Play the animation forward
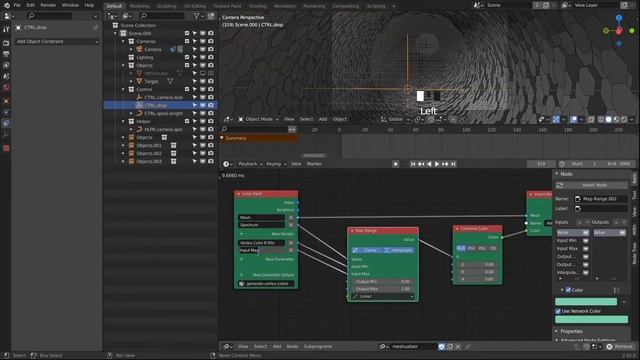The width and height of the screenshot is (640, 360). click(437, 164)
